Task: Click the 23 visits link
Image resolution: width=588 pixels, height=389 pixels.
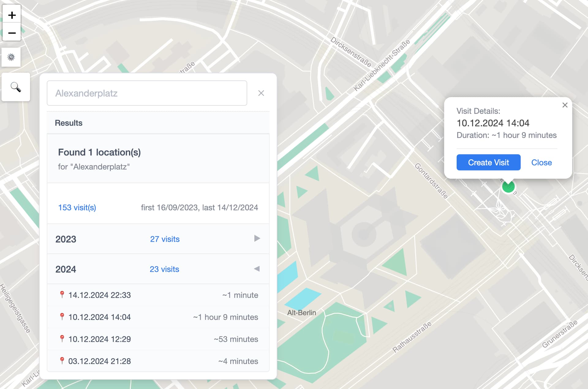Action: pyautogui.click(x=164, y=269)
